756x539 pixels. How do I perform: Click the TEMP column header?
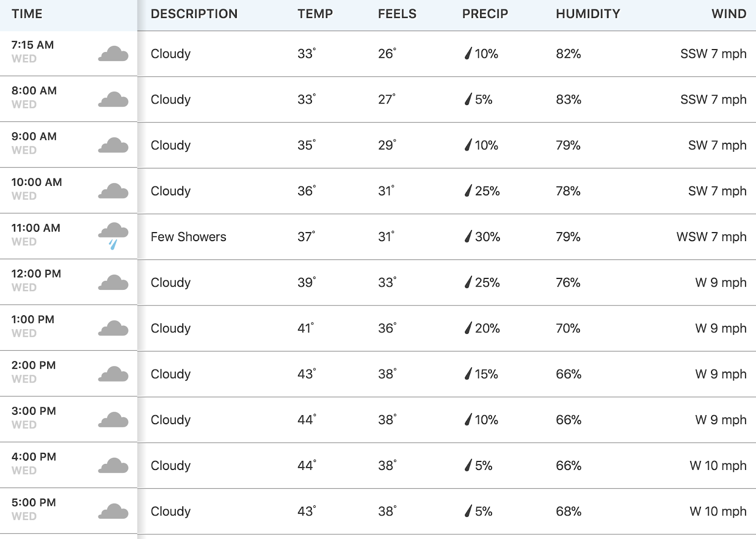pos(315,14)
